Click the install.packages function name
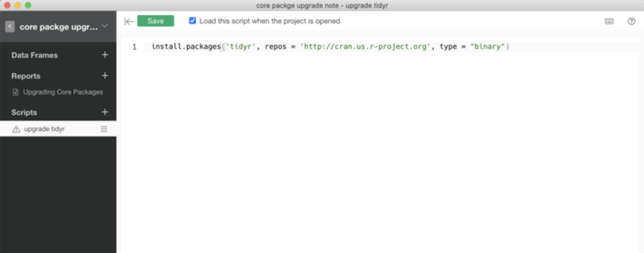This screenshot has width=644, height=253. click(x=186, y=47)
